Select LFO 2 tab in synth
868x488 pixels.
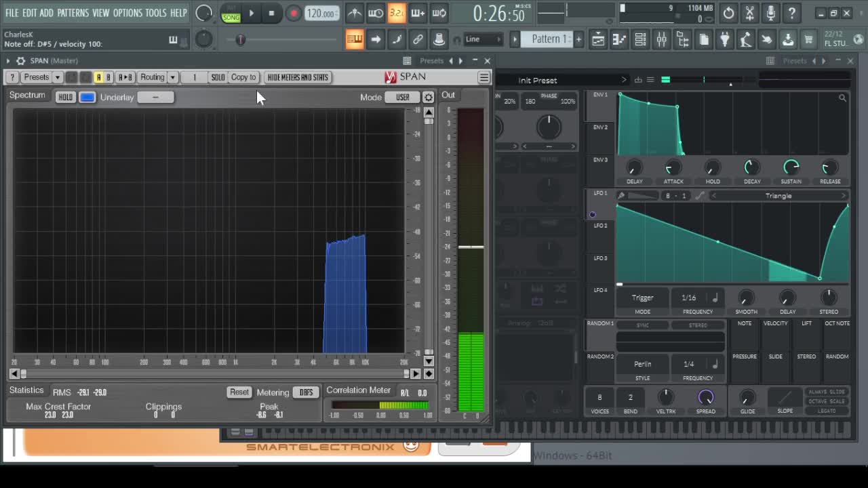(601, 226)
